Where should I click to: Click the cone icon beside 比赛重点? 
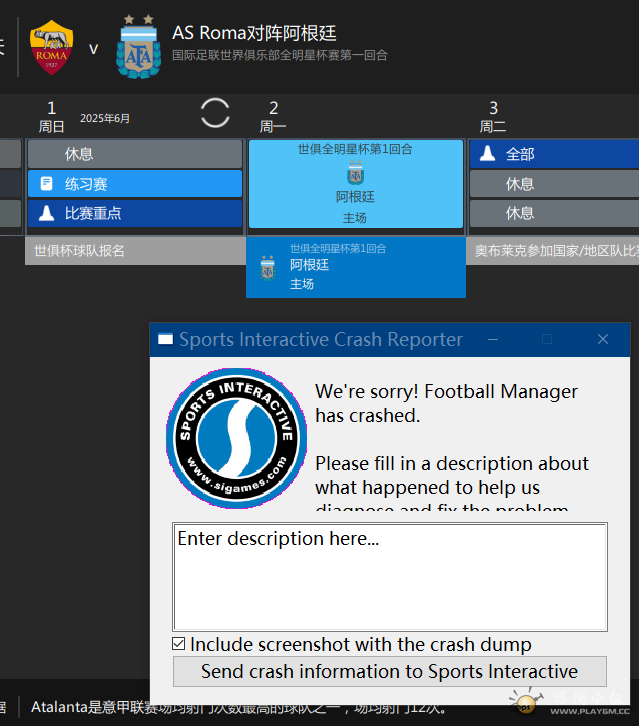pyautogui.click(x=46, y=213)
